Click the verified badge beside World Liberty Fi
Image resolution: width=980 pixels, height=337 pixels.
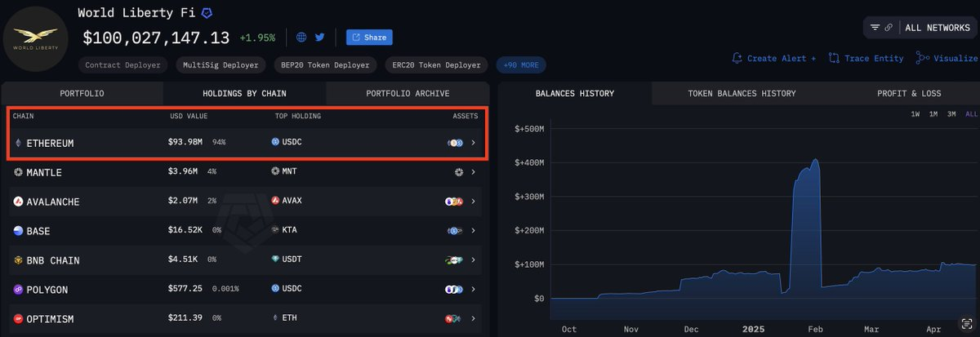click(207, 14)
